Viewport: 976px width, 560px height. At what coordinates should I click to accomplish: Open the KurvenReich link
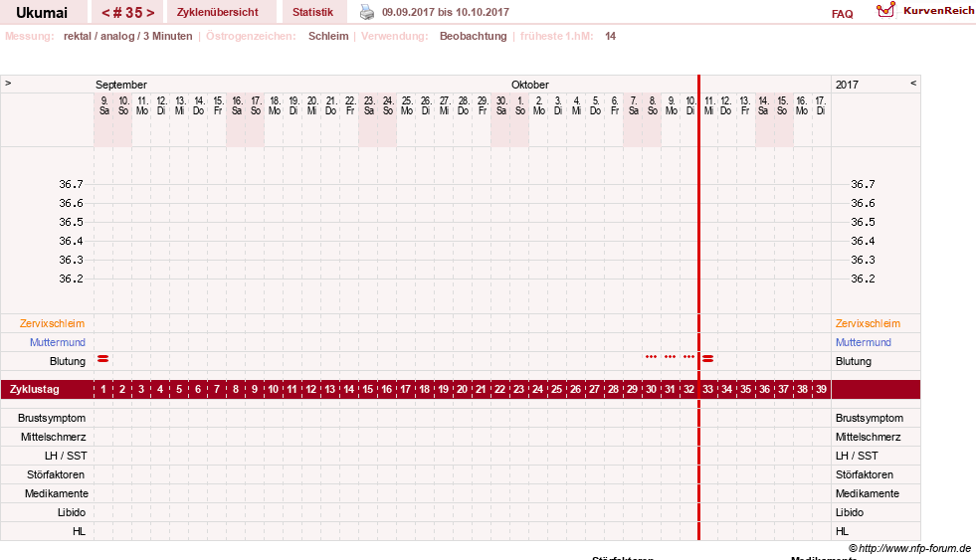938,11
